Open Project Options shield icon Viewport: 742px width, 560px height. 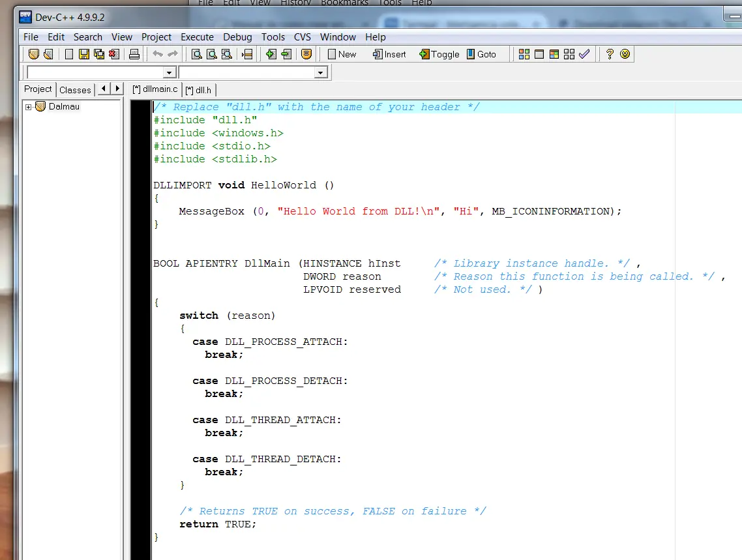click(306, 54)
